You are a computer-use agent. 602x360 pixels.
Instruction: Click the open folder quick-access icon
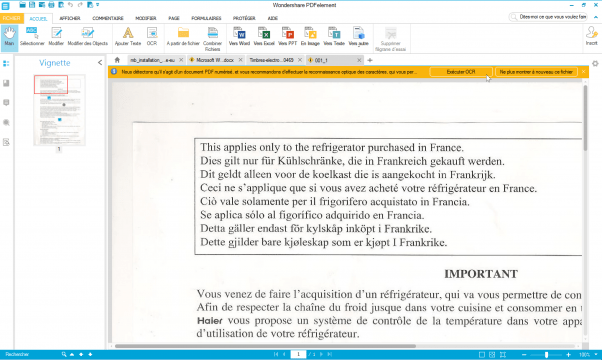tap(23, 5)
